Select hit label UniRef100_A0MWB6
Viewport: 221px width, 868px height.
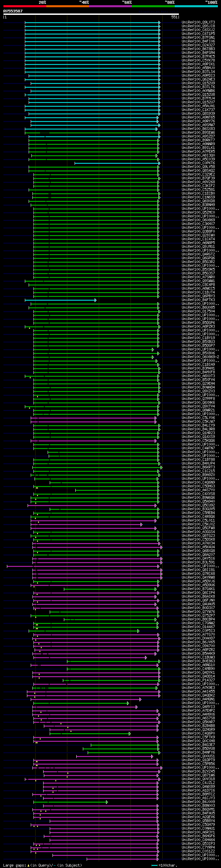click(198, 91)
